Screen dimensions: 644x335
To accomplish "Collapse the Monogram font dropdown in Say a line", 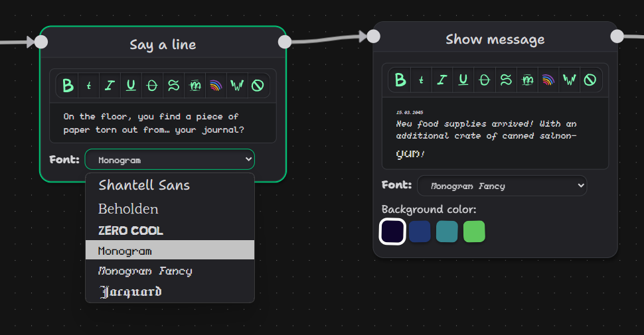I will point(169,159).
